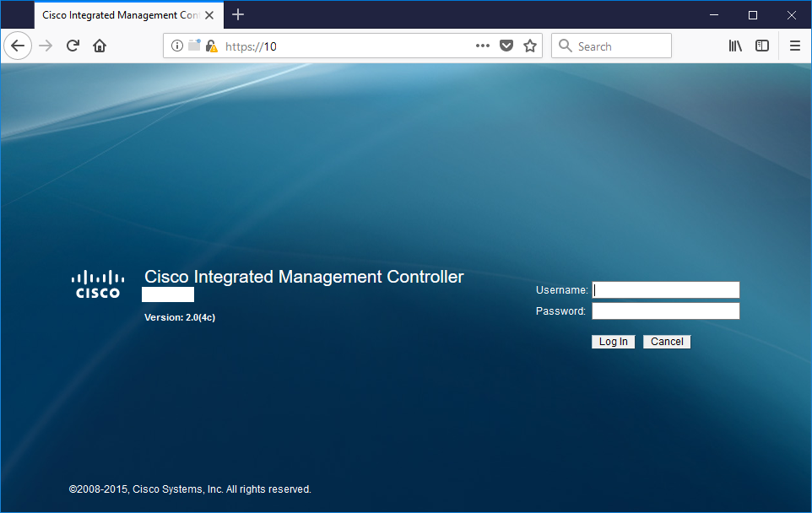Close the browser window
The height and width of the screenshot is (513, 812).
coord(791,15)
